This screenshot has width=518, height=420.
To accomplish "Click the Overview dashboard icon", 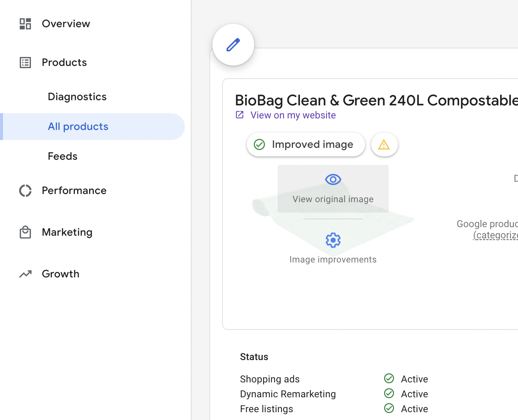I will 25,24.
